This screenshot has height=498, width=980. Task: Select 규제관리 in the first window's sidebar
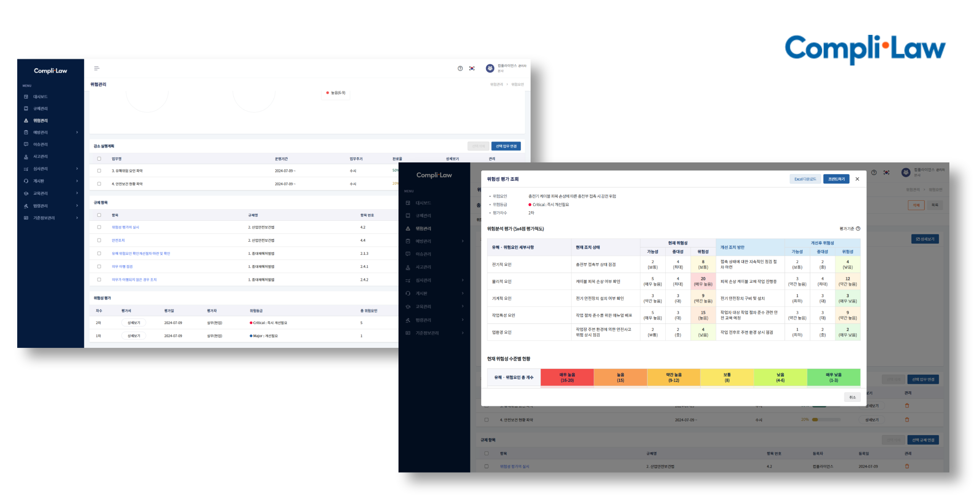tap(40, 108)
